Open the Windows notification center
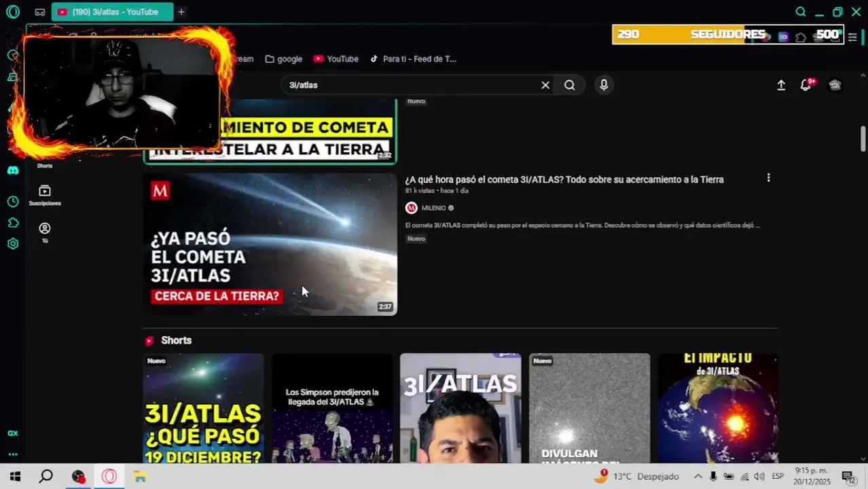 click(848, 477)
